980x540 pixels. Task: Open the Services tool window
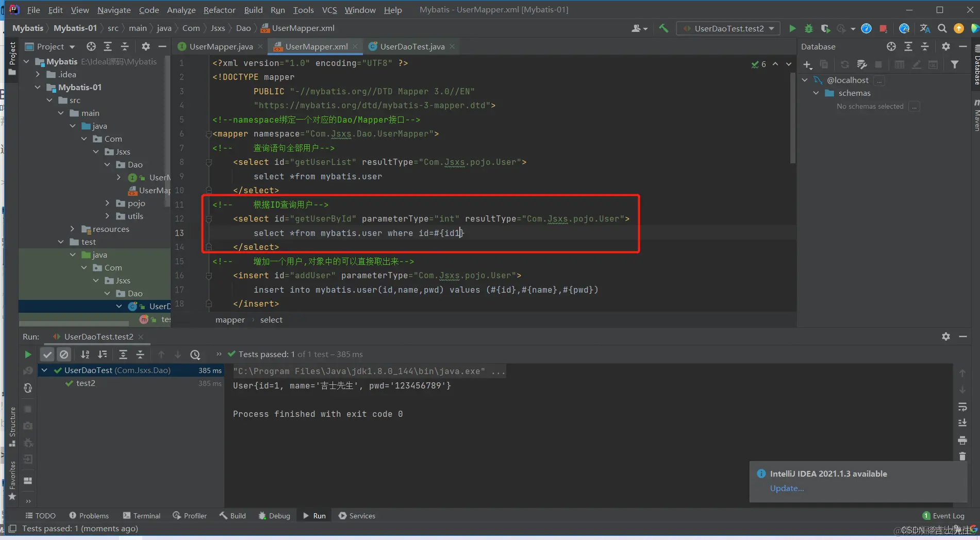click(357, 516)
